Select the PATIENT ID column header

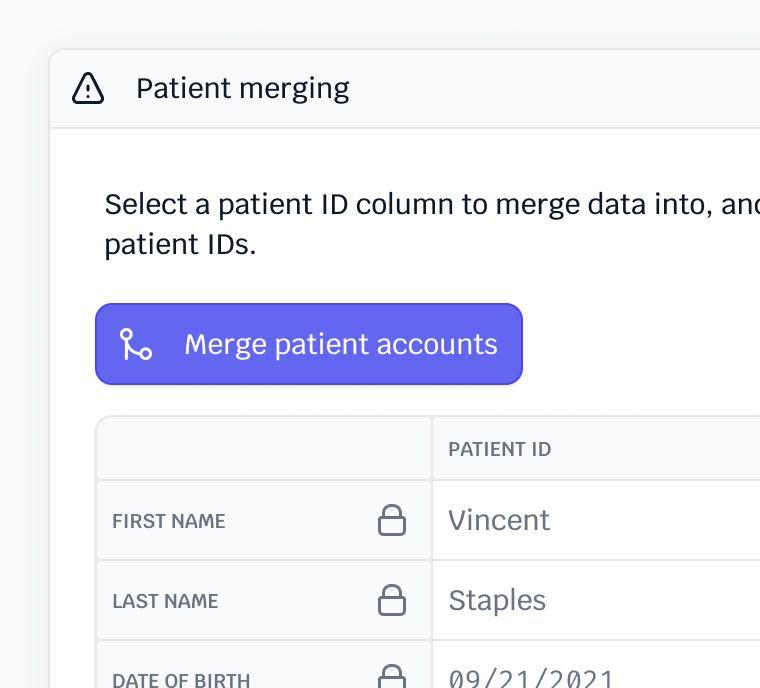[x=499, y=449]
